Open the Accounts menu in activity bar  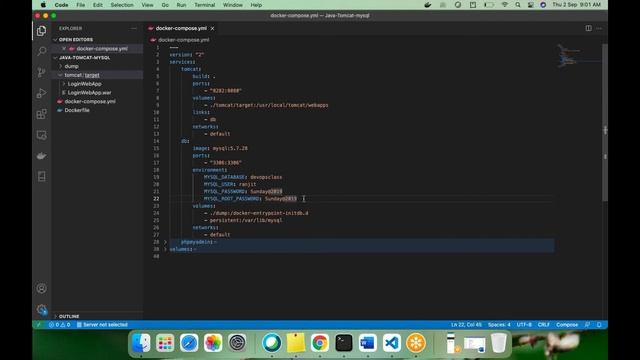[x=41, y=288]
